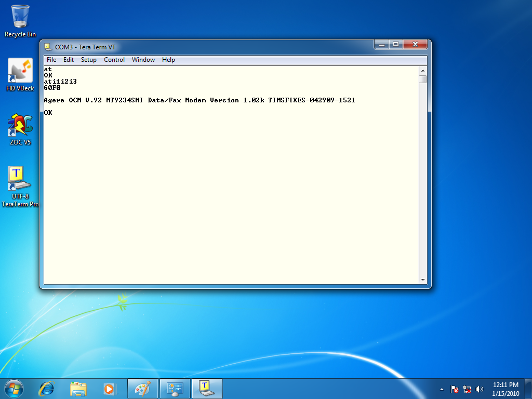The image size is (532, 399).
Task: Show hidden system tray icons arrow
Action: click(x=442, y=389)
